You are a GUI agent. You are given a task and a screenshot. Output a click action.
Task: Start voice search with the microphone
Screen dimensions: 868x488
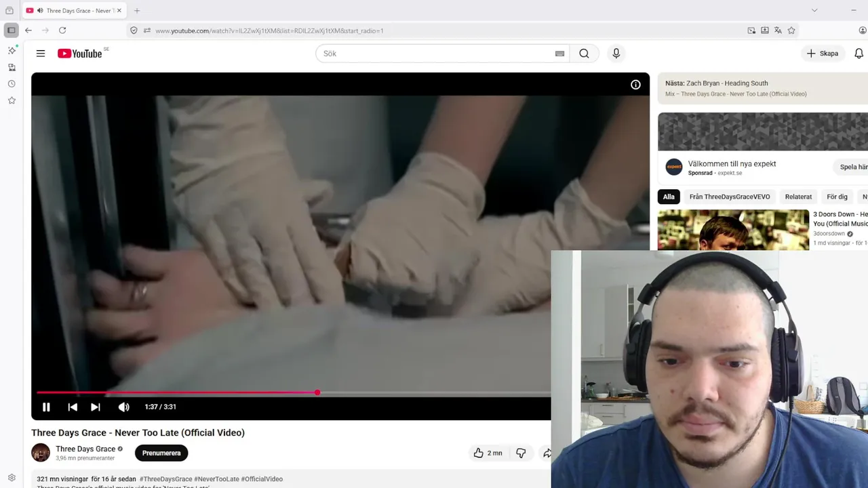(x=616, y=54)
